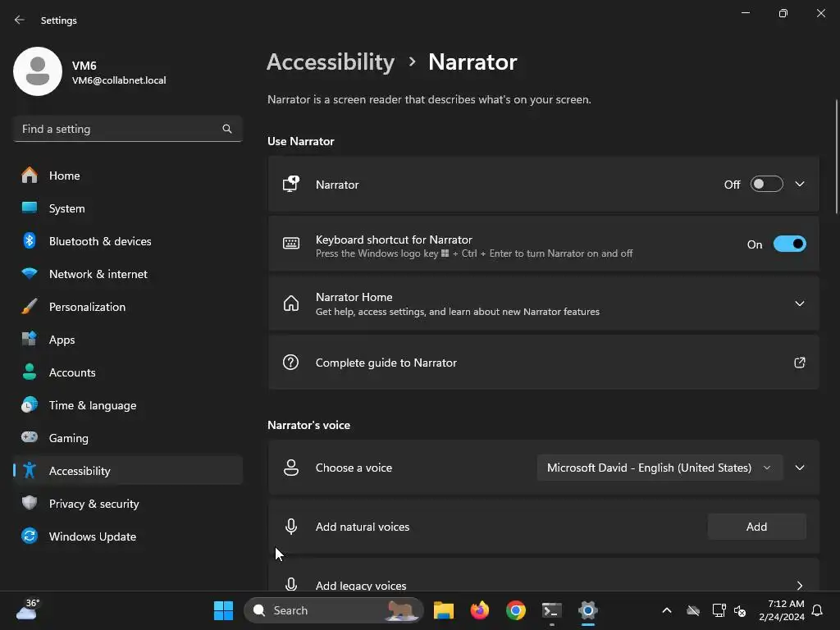Turn off Keyboard shortcut for Narrator switch

(x=789, y=244)
